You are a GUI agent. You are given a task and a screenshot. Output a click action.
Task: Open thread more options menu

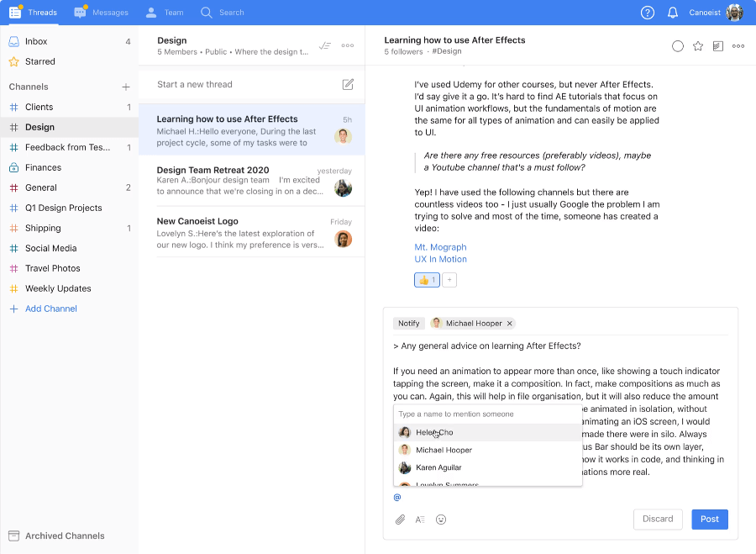pyautogui.click(x=738, y=46)
